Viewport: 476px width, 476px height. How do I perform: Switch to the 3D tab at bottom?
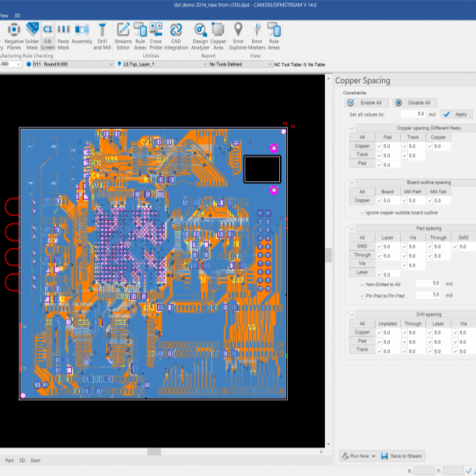22,460
